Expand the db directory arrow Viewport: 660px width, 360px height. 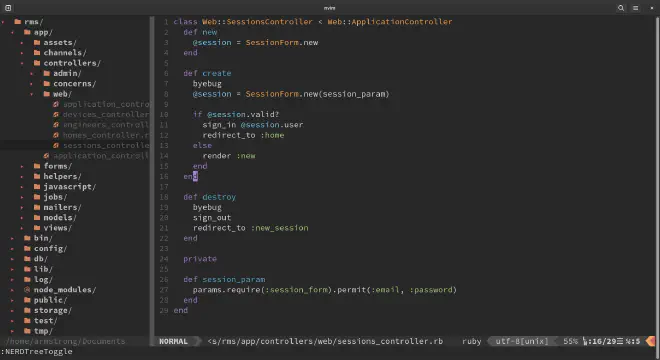13,259
